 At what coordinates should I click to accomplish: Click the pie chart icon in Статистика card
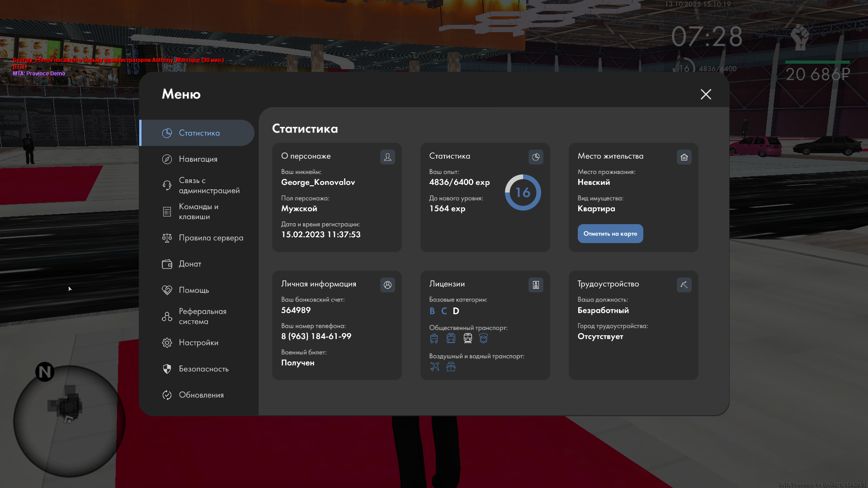click(x=536, y=157)
